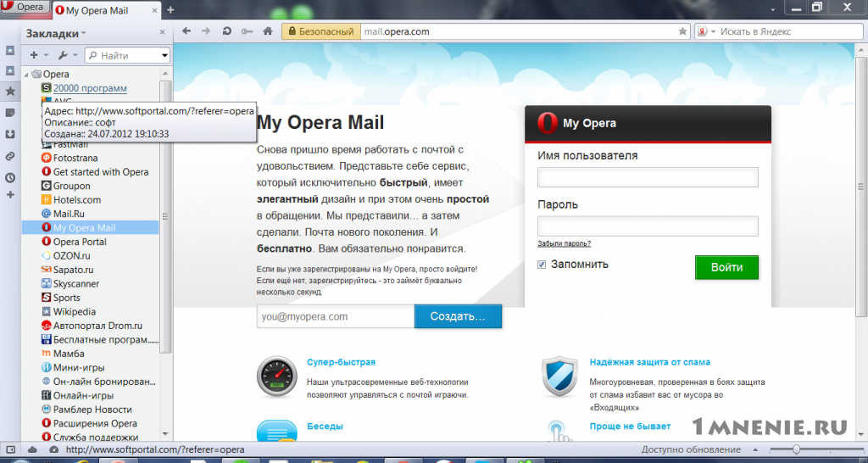Switch to the My Opera Mail tab

(97, 10)
